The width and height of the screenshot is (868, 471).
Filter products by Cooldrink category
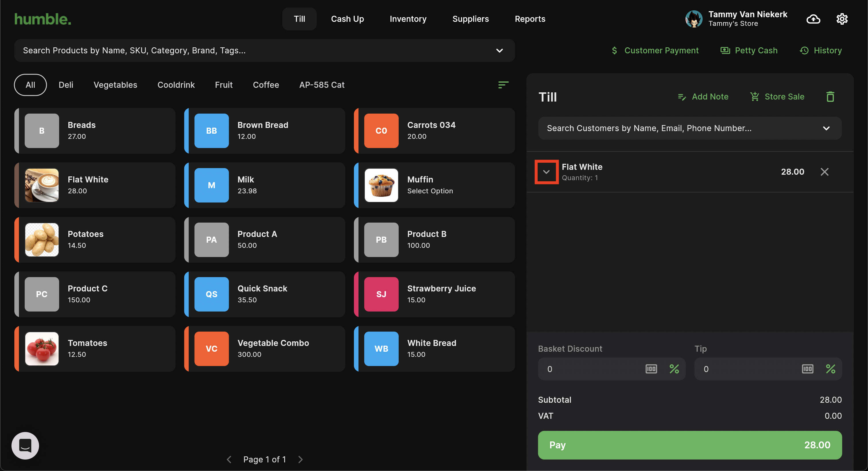176,85
